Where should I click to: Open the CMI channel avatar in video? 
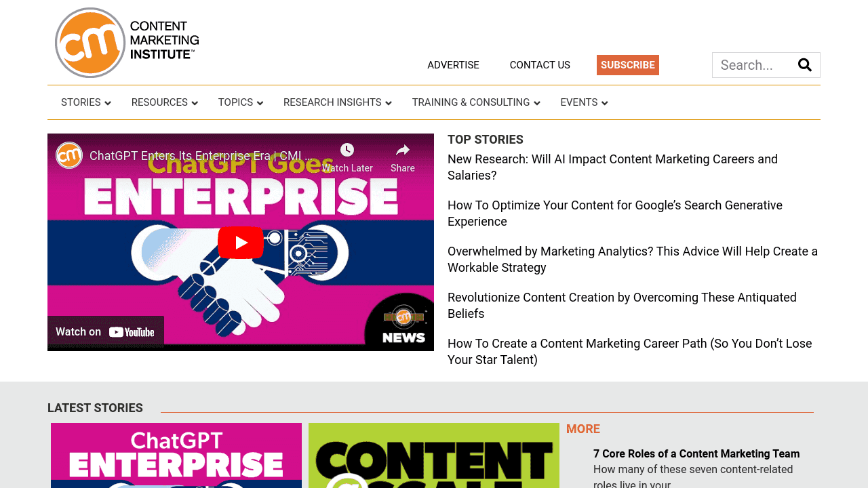69,155
